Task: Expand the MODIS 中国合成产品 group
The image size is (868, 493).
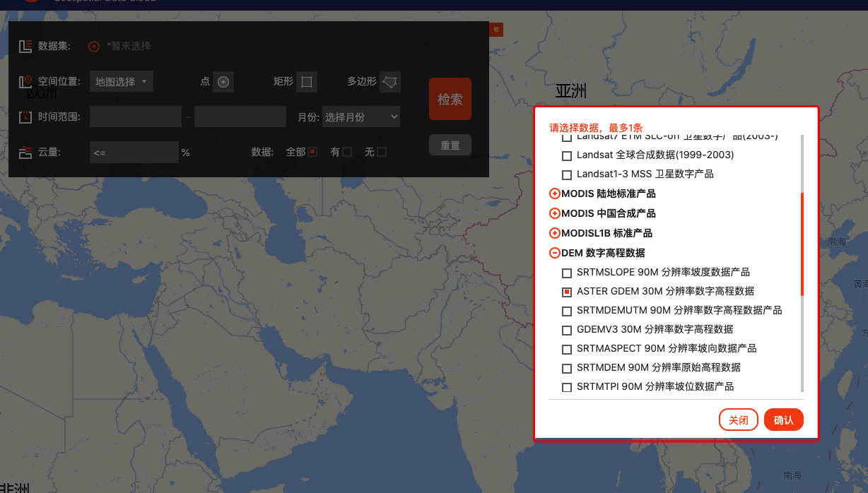Action: (555, 213)
